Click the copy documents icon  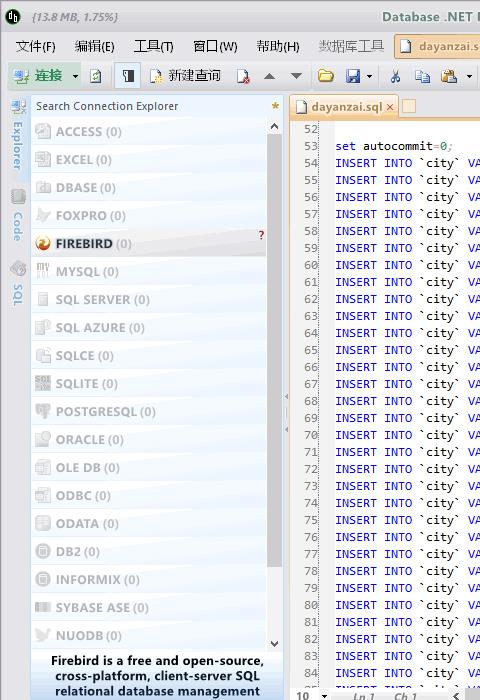[422, 76]
